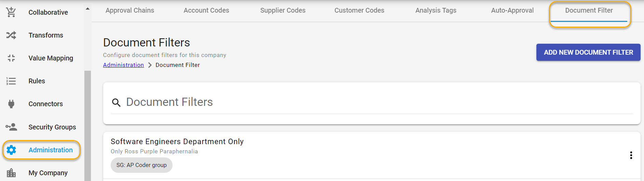The width and height of the screenshot is (644, 181).
Task: Go to Supplier Codes tab
Action: coord(283,11)
